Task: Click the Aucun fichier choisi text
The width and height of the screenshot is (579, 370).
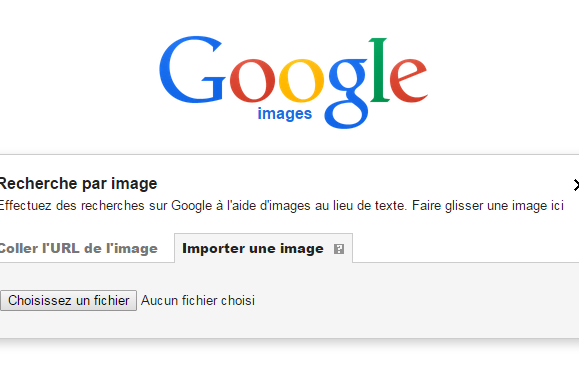Action: 198,300
